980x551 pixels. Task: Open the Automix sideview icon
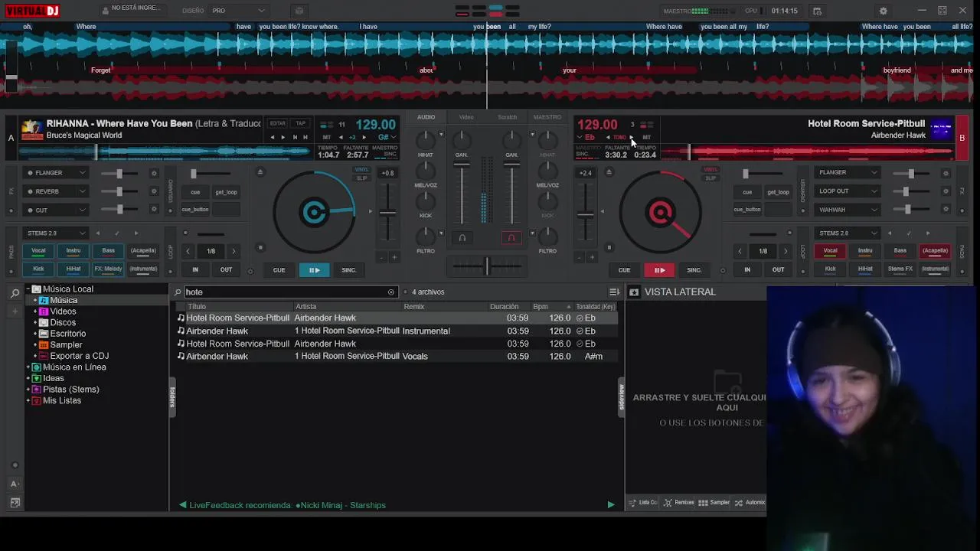click(750, 503)
